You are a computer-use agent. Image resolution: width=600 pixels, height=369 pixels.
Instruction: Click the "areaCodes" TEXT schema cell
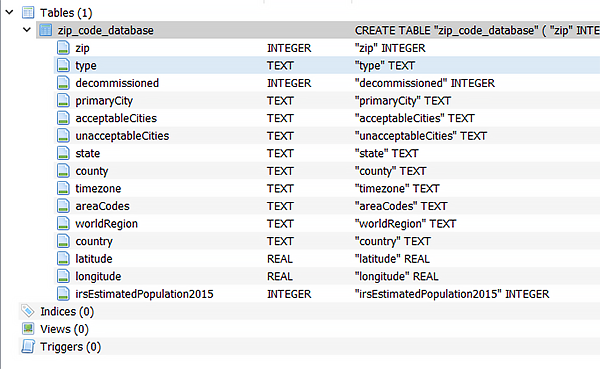pos(401,206)
